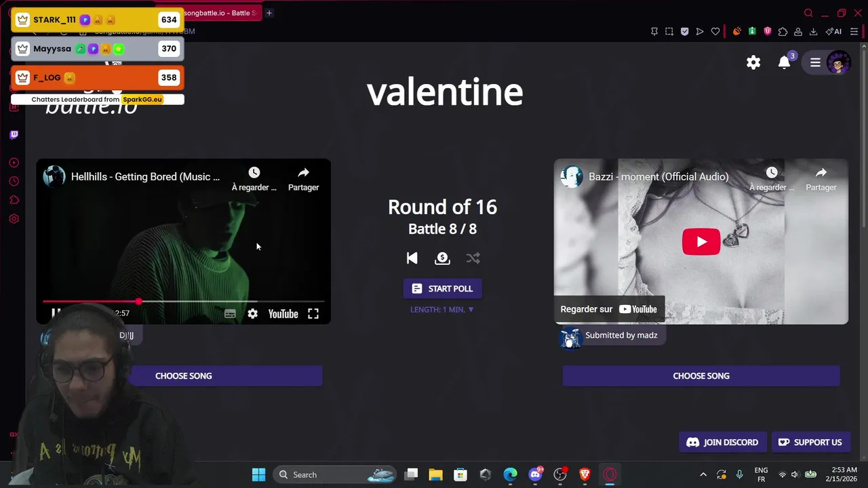The image size is (868, 488).
Task: Show hidden system tray icons
Action: [x=703, y=474]
